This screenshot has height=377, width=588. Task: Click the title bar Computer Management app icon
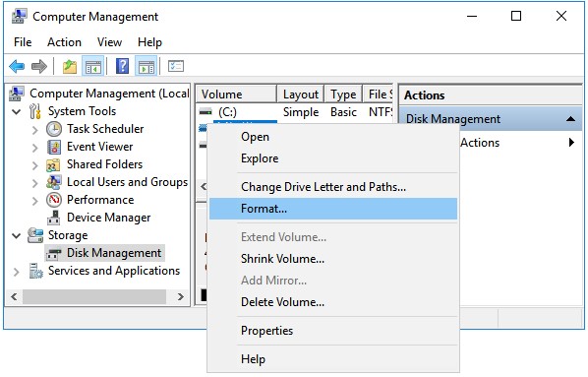point(19,16)
